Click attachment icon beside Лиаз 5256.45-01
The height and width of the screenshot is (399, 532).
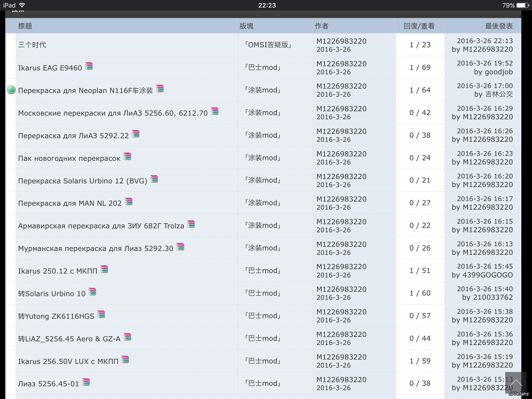(x=86, y=382)
